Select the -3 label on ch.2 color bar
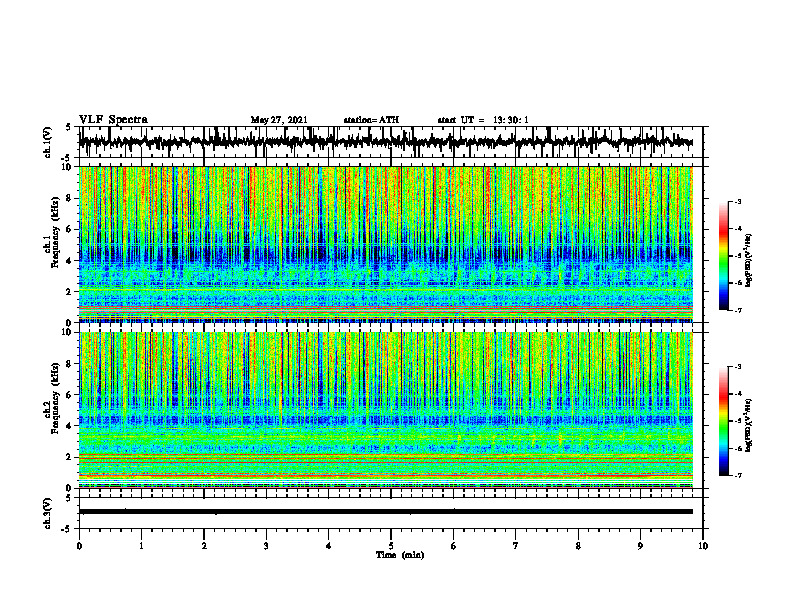Viewport: 792px width, 612px height. click(737, 367)
